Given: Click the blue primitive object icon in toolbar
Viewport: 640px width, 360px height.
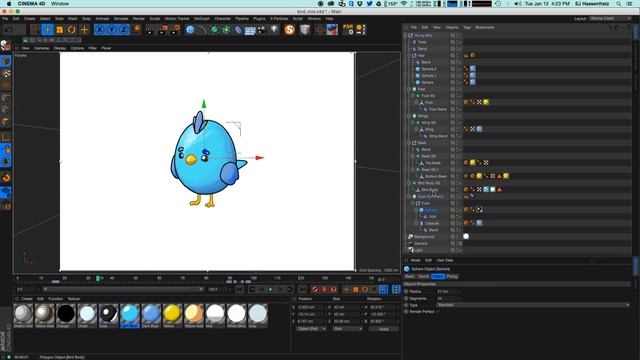Looking at the screenshot, I should click(190, 29).
